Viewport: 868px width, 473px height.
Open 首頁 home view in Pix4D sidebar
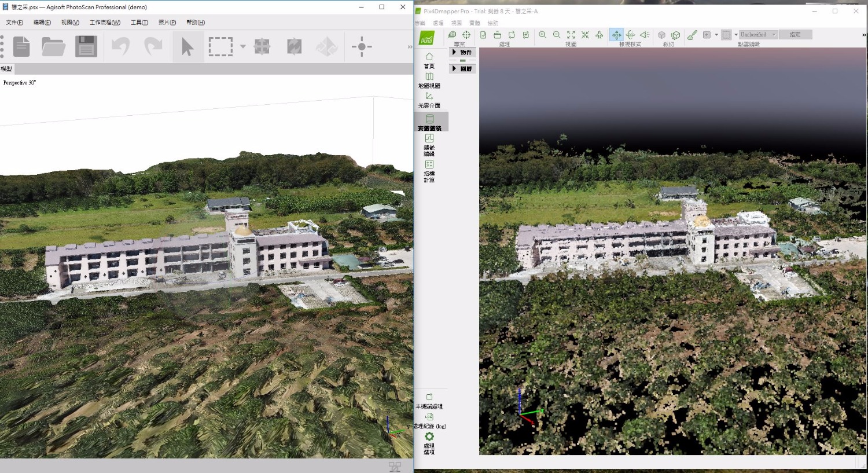(x=429, y=61)
